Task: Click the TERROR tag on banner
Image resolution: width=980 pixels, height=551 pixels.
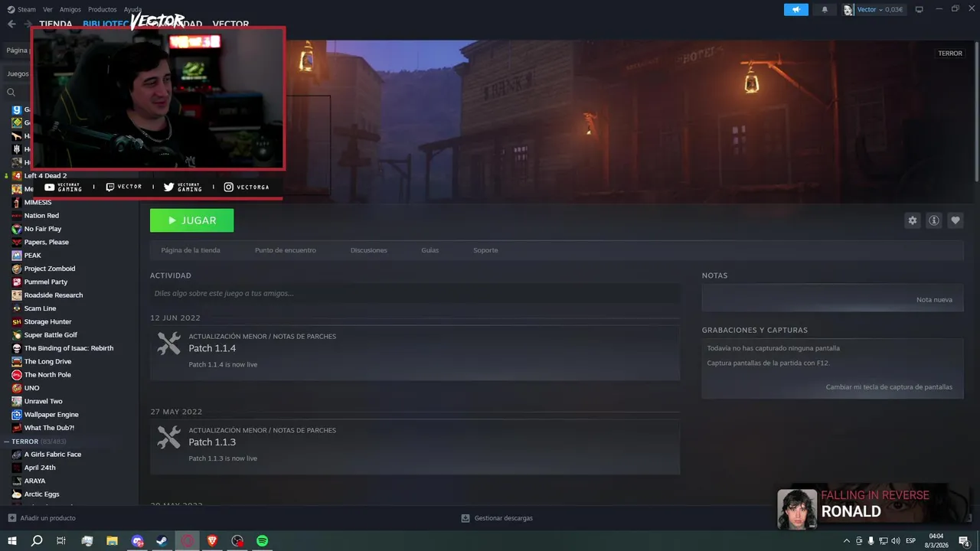Action: (950, 54)
